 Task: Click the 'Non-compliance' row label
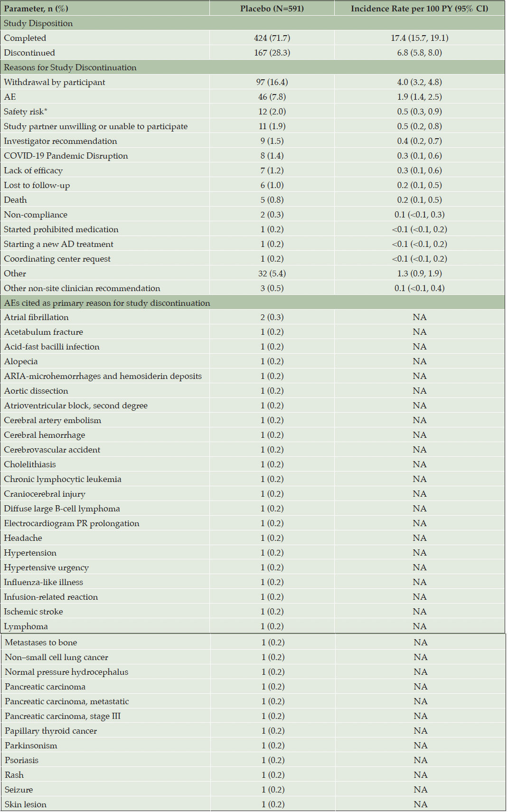pos(36,215)
